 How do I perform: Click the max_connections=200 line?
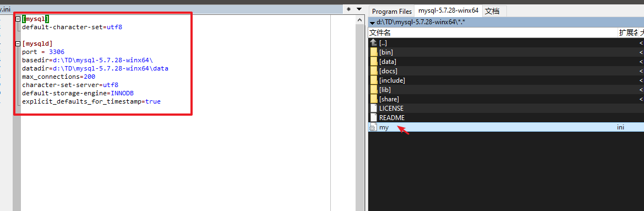(x=59, y=77)
